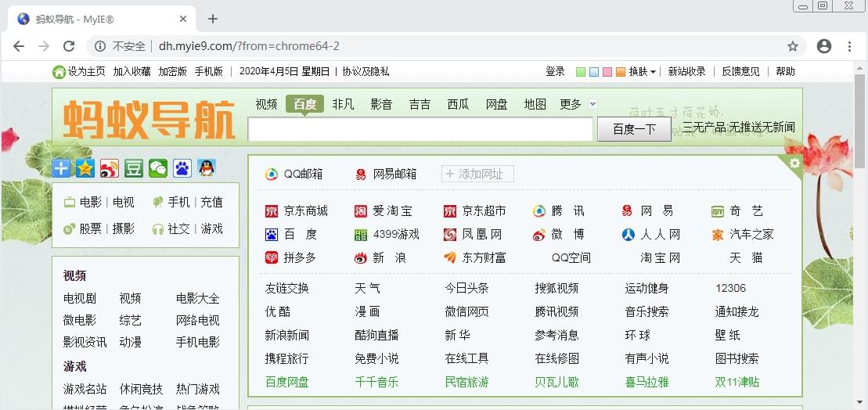Open 新站收录 link
The height and width of the screenshot is (410, 868).
pyautogui.click(x=686, y=72)
